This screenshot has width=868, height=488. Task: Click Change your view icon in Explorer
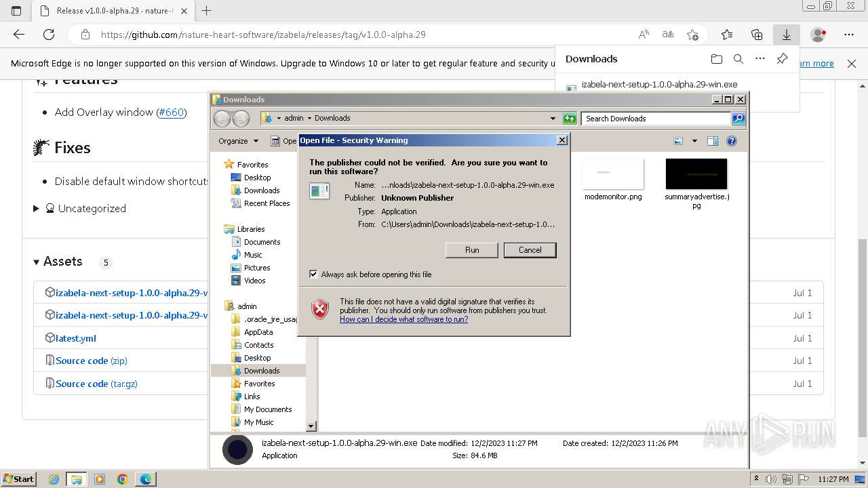(678, 141)
